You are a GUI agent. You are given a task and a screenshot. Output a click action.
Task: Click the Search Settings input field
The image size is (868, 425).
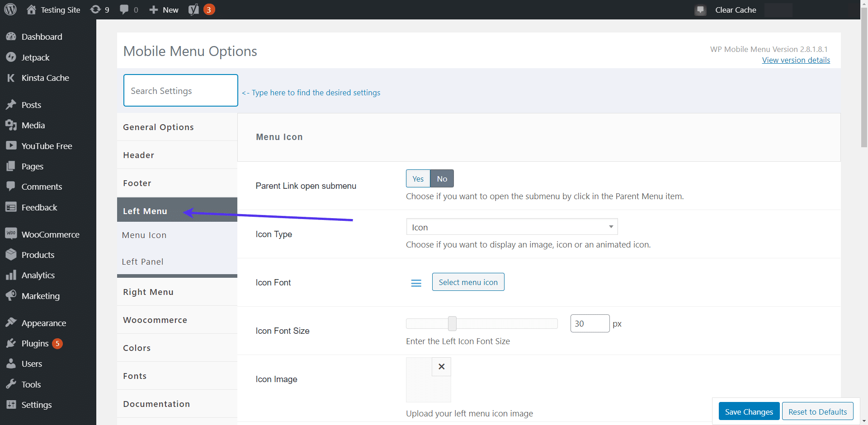tap(180, 90)
